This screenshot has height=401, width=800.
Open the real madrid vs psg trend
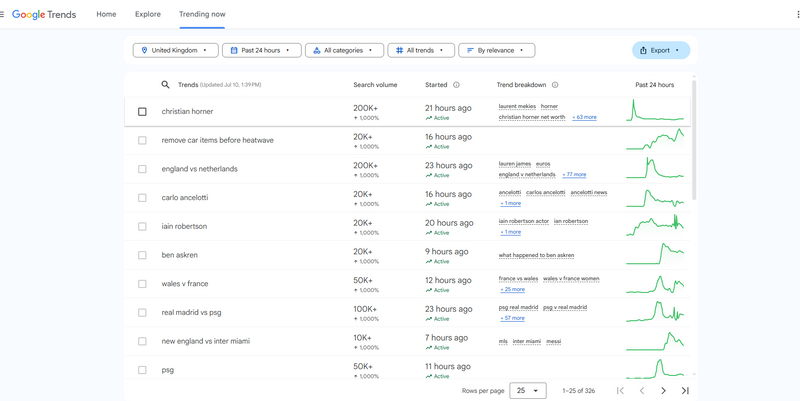click(x=191, y=312)
